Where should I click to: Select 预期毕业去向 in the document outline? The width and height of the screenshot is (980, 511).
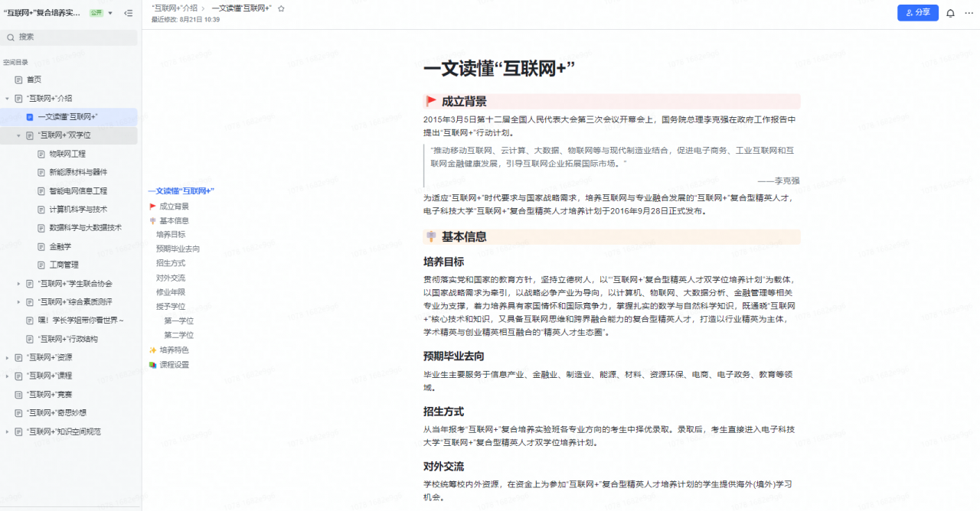click(x=178, y=249)
